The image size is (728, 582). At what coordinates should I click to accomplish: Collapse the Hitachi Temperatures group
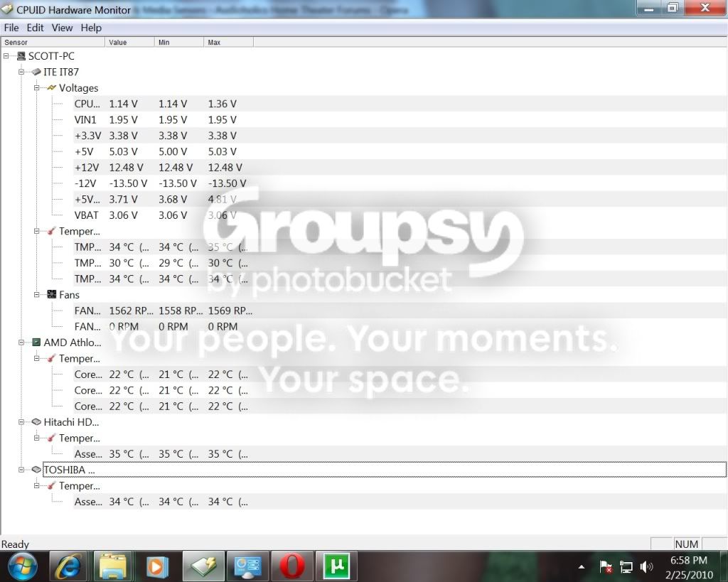click(x=37, y=438)
